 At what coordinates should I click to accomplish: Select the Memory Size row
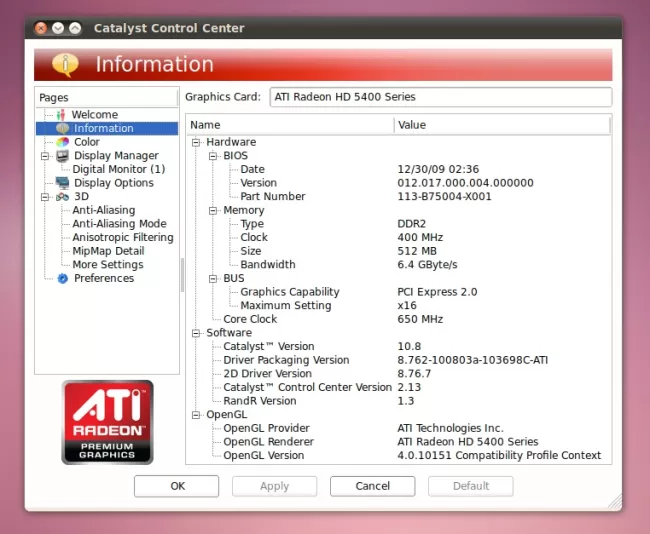coord(399,251)
